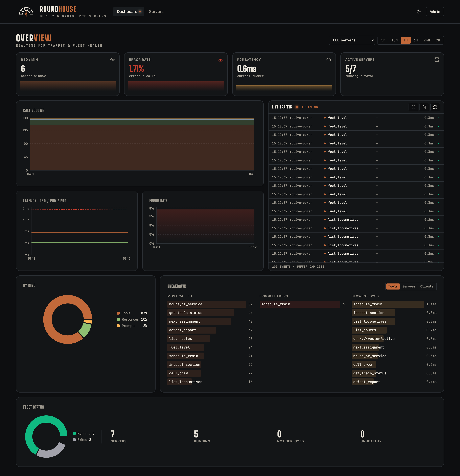The height and width of the screenshot is (476, 460).
Task: Click the orange Streaming status dot
Action: [296, 107]
